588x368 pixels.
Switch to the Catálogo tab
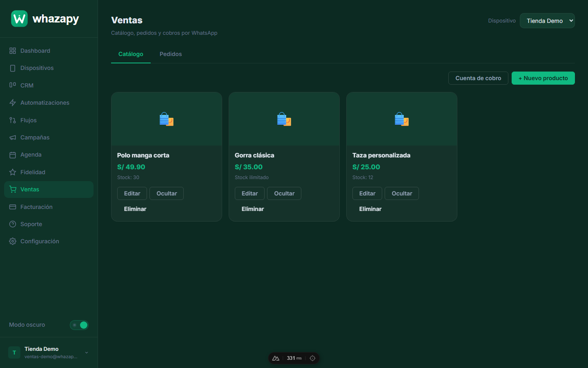pos(131,54)
